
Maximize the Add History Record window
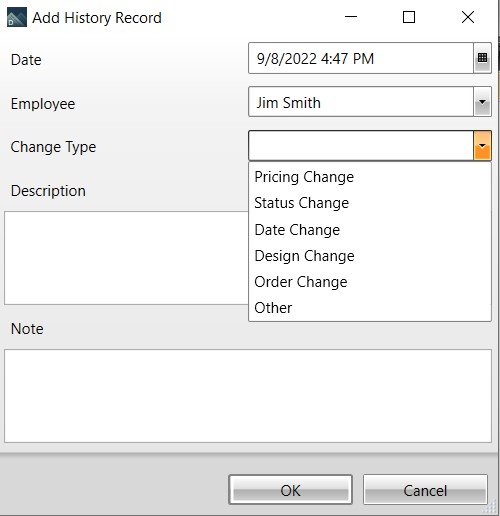click(x=409, y=17)
